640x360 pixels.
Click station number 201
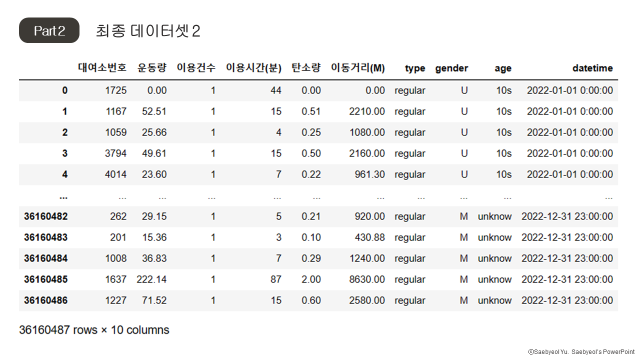[118, 238]
